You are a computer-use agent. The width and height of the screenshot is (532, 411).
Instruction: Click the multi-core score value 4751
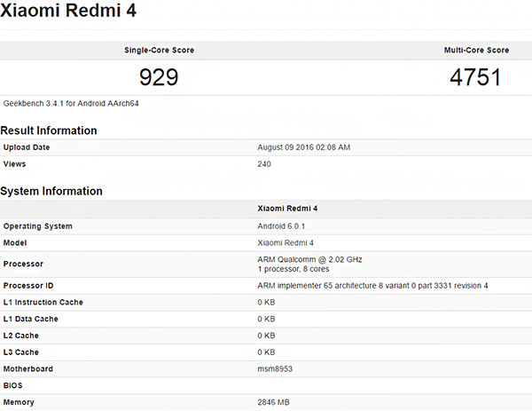475,77
